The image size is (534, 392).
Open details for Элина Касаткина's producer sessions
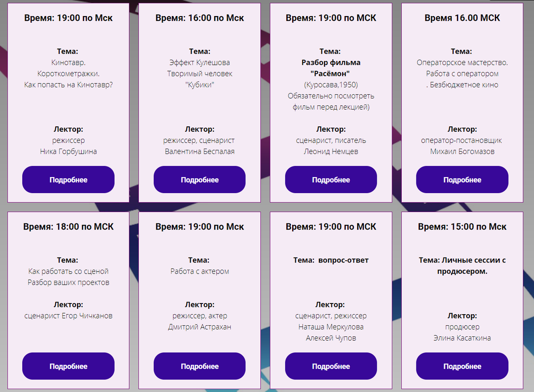click(x=462, y=366)
